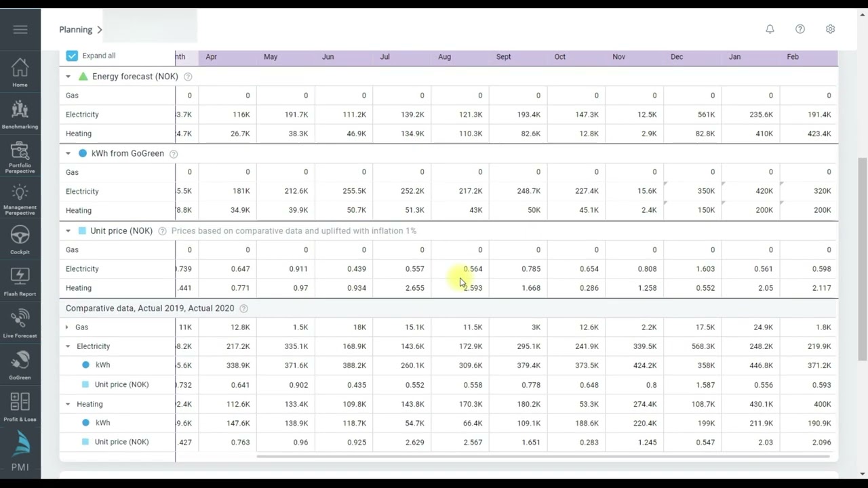Select the Sept column header
The width and height of the screenshot is (868, 488).
pyautogui.click(x=503, y=57)
